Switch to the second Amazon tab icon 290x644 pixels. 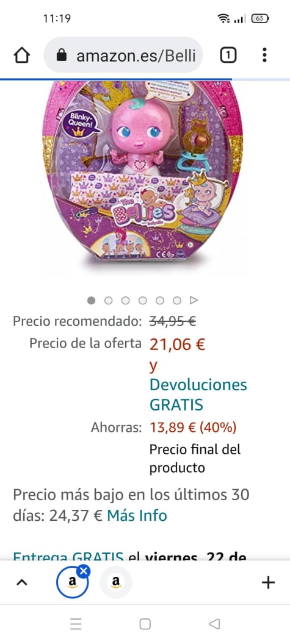[x=115, y=582]
